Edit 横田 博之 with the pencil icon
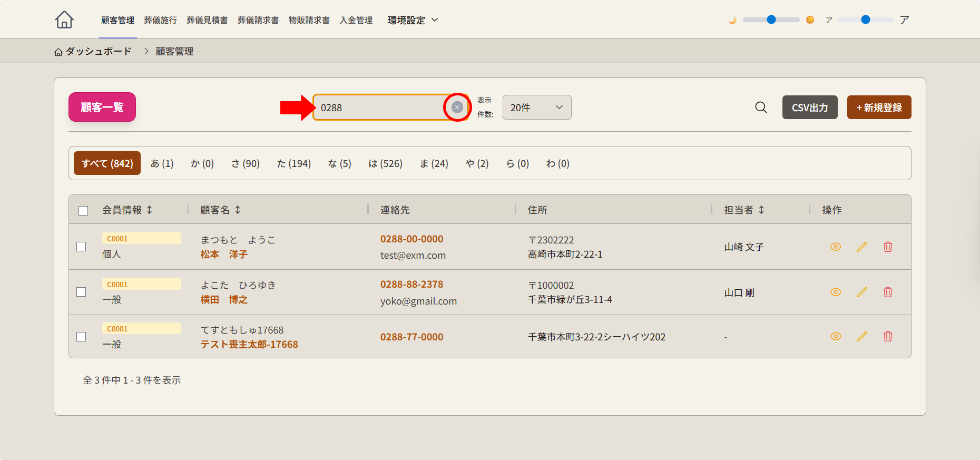Viewport: 980px width, 460px height. pyautogui.click(x=862, y=292)
